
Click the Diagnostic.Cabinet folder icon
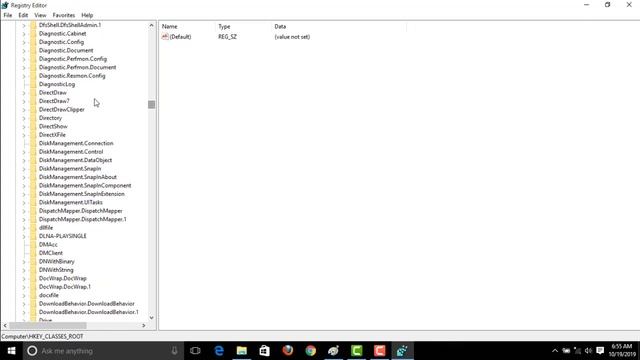33,33
